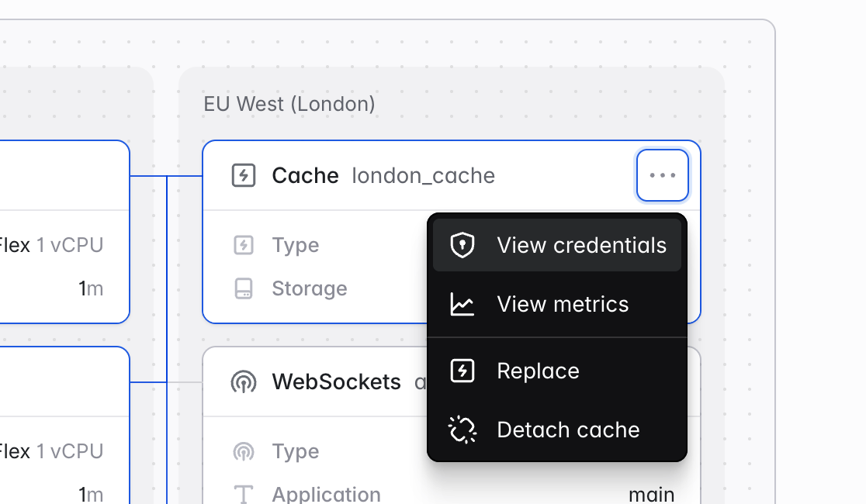The width and height of the screenshot is (866, 504).
Task: Click the shield credentials icon
Action: point(462,245)
